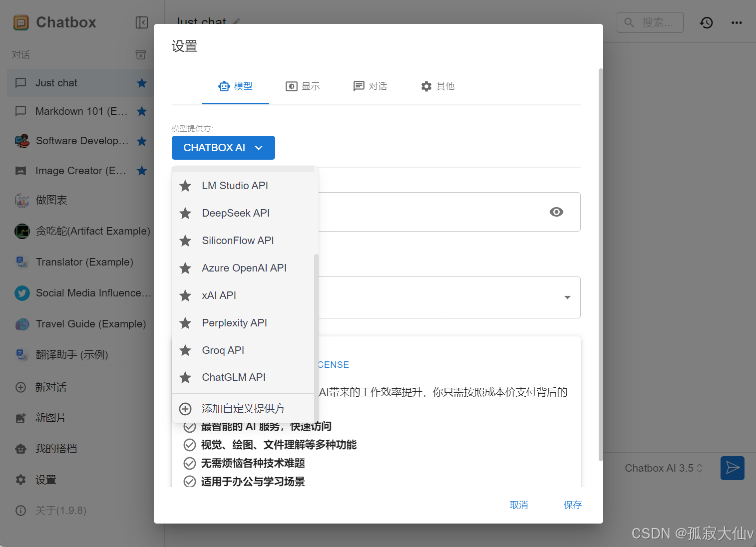Switch to the 模型 tab

[235, 86]
